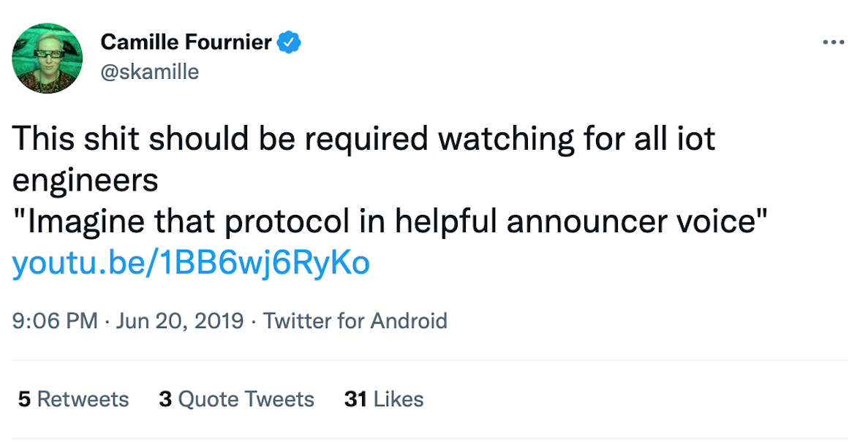The height and width of the screenshot is (442, 868).
Task: Open the tweet's more options ellipsis
Action: click(833, 43)
